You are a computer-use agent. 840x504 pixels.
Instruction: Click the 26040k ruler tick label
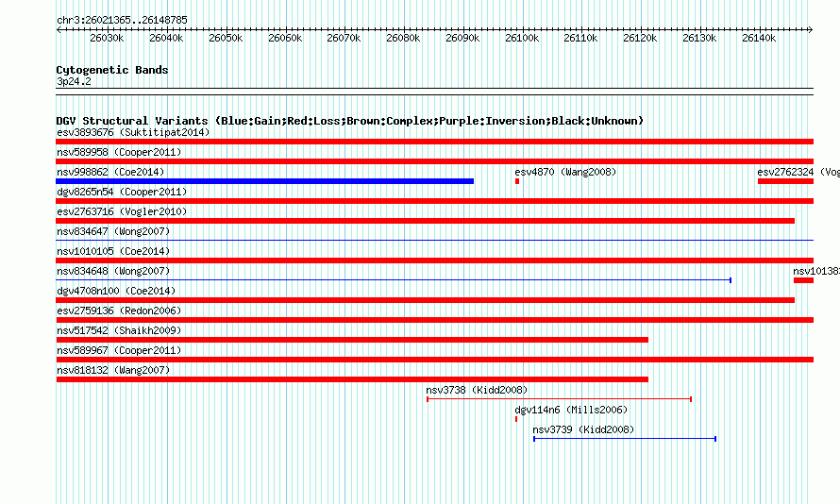pos(166,38)
